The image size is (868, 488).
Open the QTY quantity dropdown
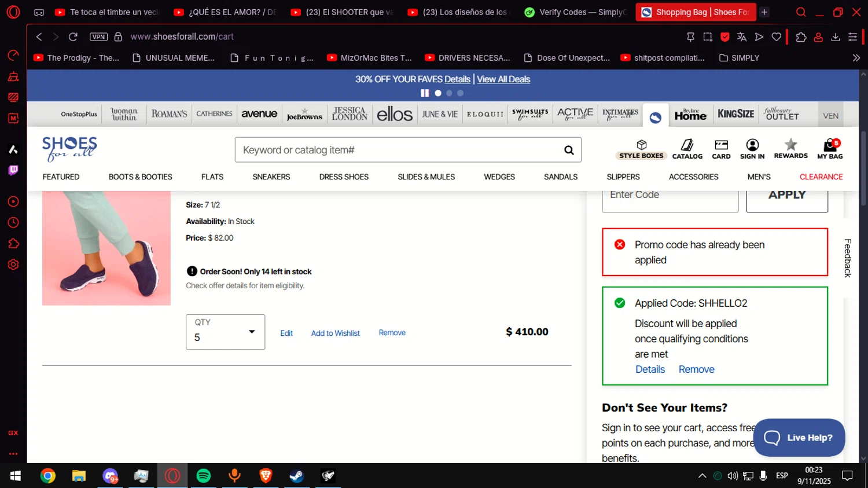tap(225, 332)
